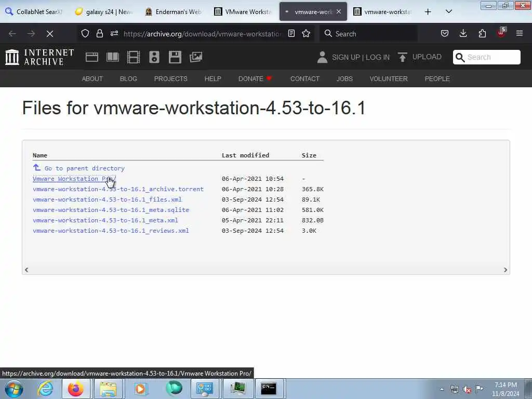
Task: Switch to the Enderman's Web tab
Action: pyautogui.click(x=174, y=12)
